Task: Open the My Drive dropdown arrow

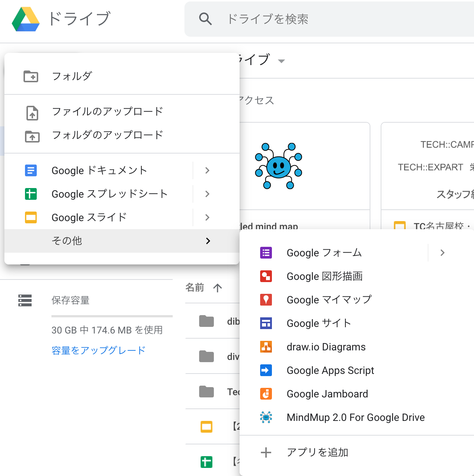Action: (281, 61)
